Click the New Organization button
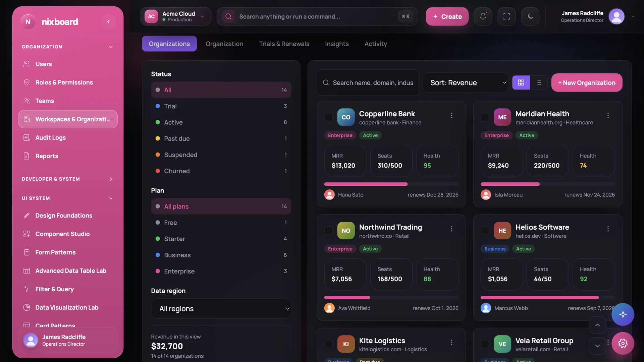The image size is (644, 362). [587, 82]
